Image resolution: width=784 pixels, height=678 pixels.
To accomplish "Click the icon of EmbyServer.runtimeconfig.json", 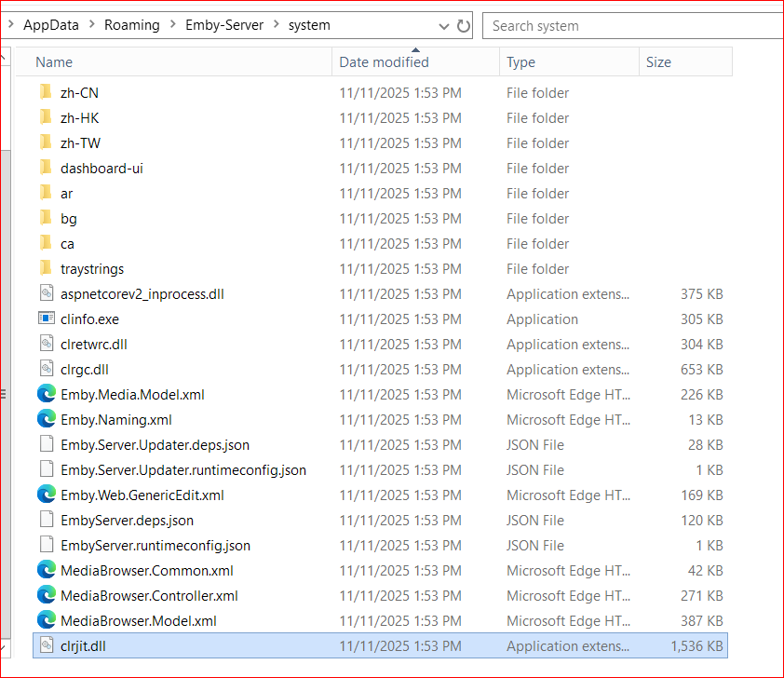I will pyautogui.click(x=47, y=545).
